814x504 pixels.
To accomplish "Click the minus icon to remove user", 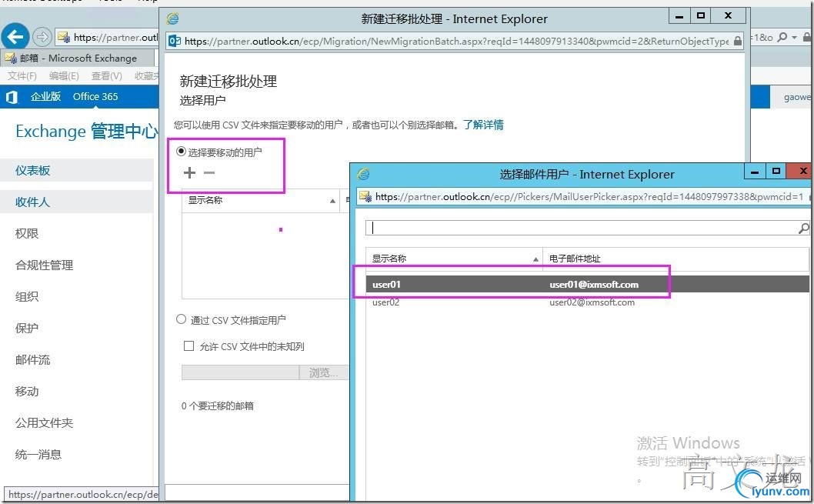I will pyautogui.click(x=209, y=173).
